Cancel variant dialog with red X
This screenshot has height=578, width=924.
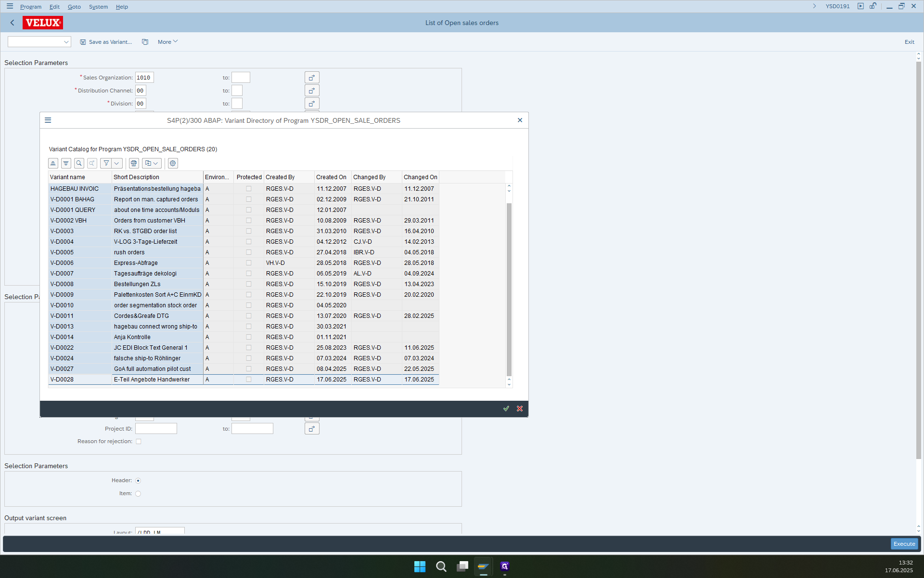[x=520, y=408]
